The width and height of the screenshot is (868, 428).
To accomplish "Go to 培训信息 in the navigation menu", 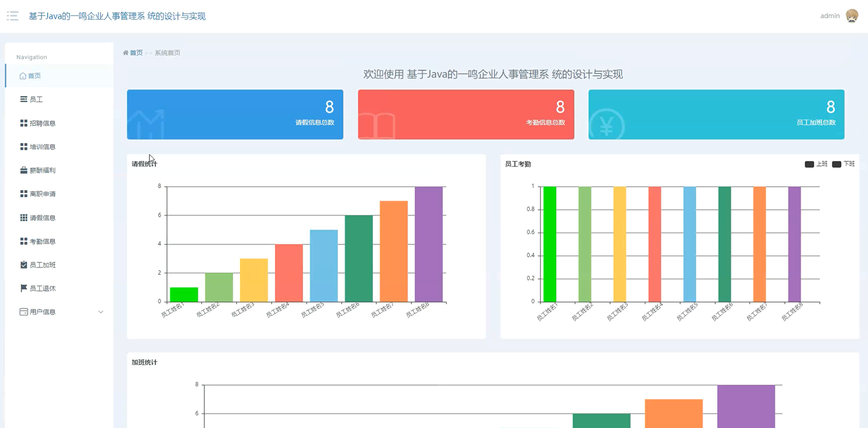I will (x=43, y=147).
